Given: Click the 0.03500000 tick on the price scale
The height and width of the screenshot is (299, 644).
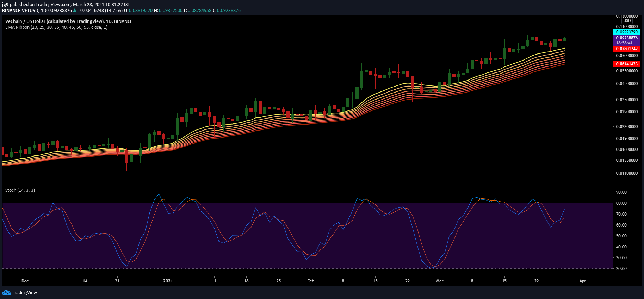Looking at the screenshot, I should click(x=627, y=100).
